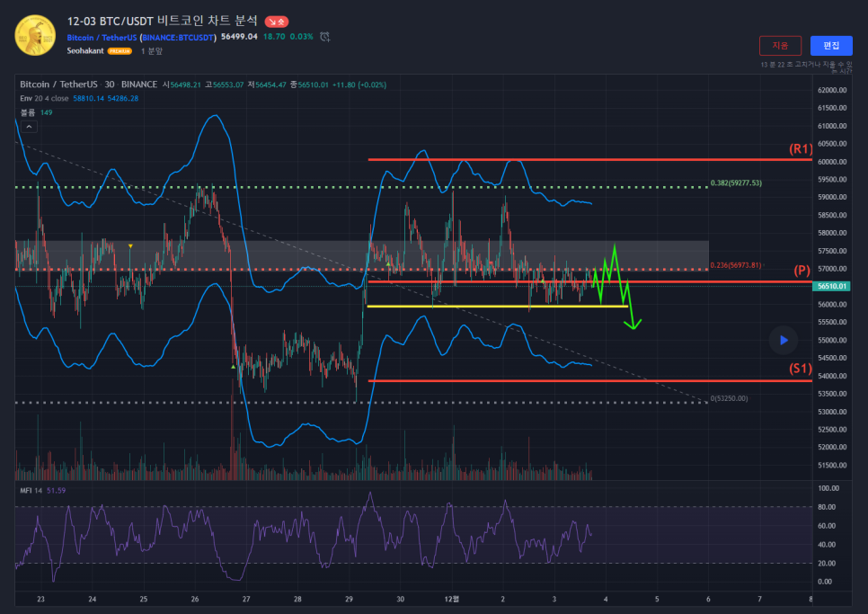Click the red (S1) support label
The height and width of the screenshot is (614, 868).
pos(801,368)
